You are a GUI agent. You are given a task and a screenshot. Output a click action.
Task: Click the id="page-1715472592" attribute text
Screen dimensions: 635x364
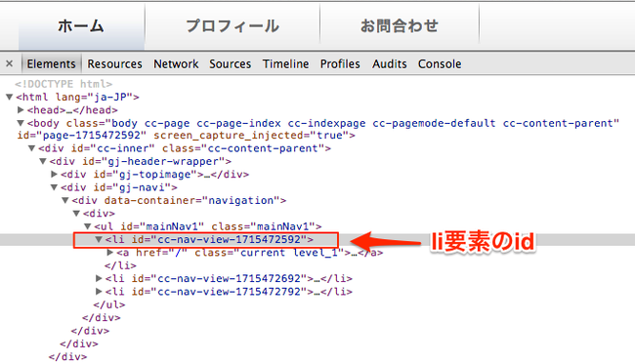(81, 135)
